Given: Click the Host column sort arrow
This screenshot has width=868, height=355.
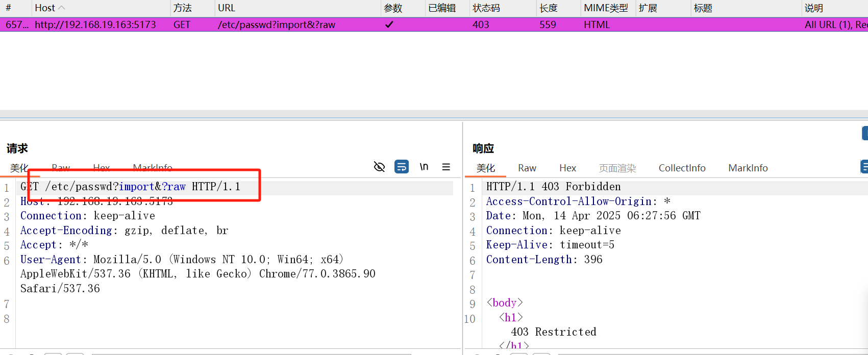Looking at the screenshot, I should click(x=62, y=8).
